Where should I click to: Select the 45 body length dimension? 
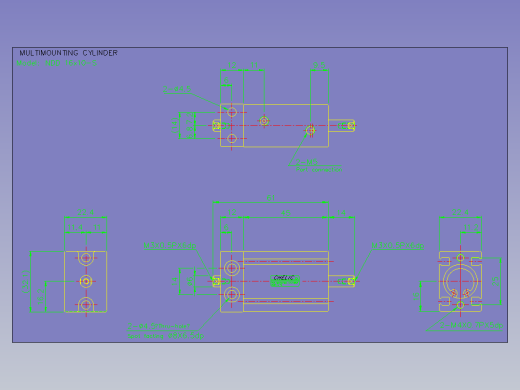(286, 213)
